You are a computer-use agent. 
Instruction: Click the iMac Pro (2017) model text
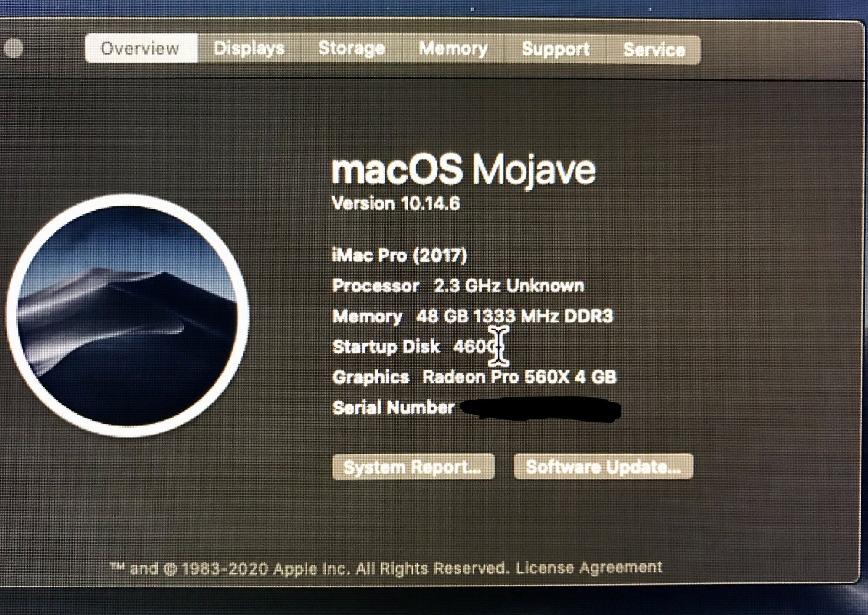399,255
